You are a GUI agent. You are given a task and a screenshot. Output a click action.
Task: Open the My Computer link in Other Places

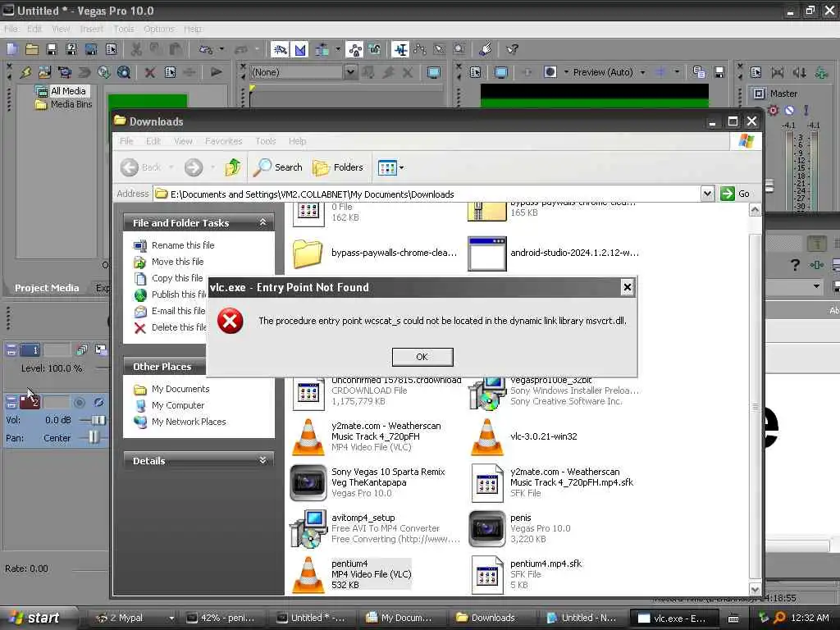(x=178, y=405)
